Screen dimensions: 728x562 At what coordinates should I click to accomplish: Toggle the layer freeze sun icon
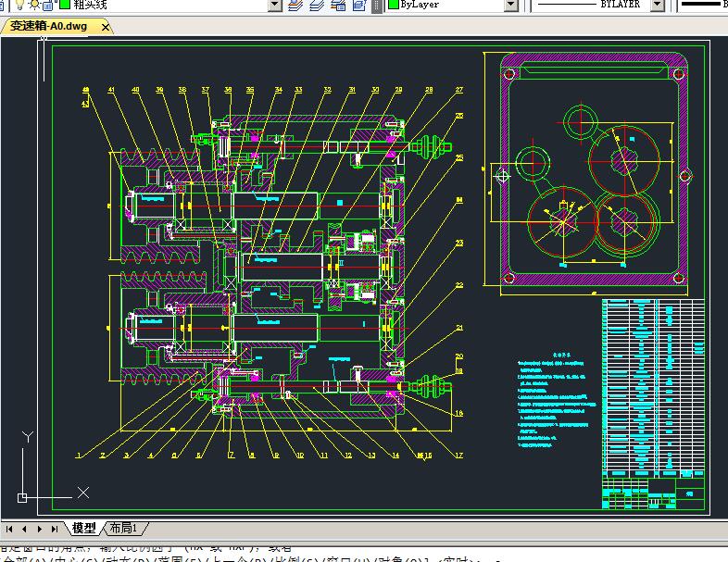coord(36,5)
